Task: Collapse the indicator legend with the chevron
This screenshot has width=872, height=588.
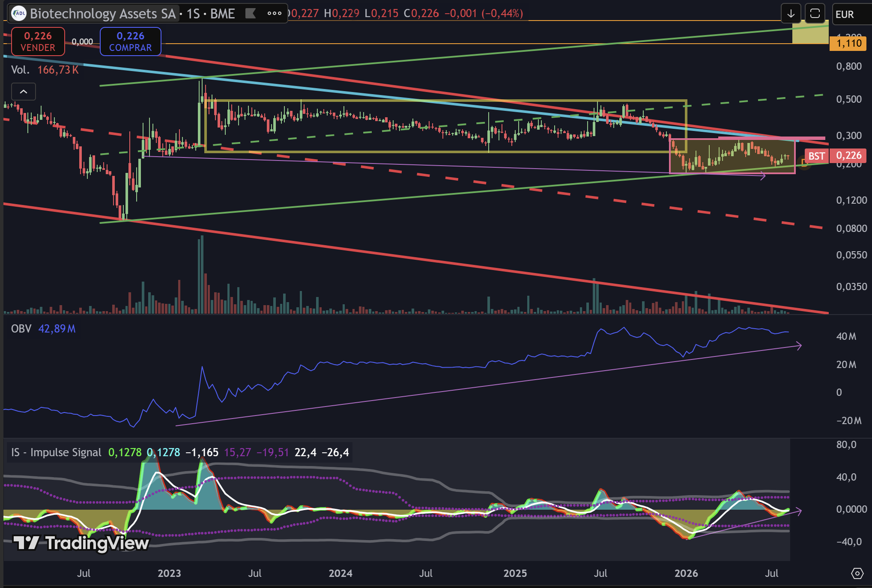Action: (x=24, y=92)
